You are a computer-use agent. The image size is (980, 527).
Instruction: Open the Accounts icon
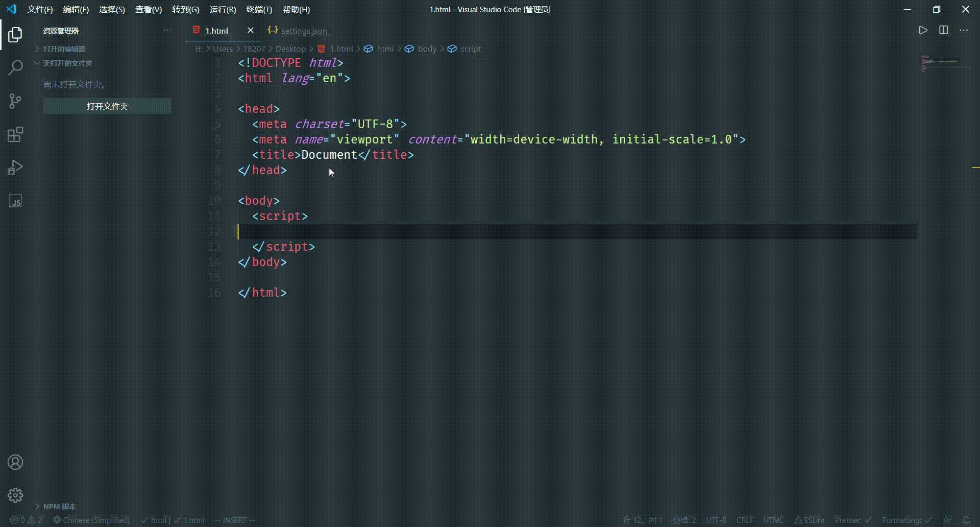tap(15, 462)
